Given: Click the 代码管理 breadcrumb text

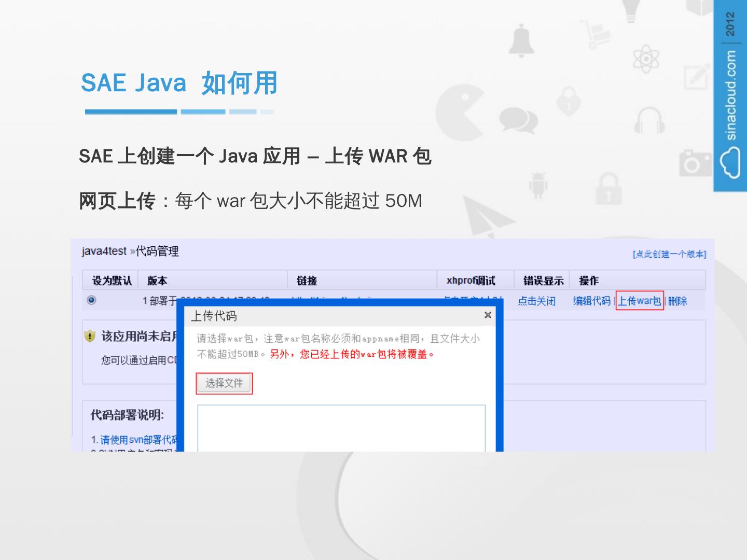Looking at the screenshot, I should (x=157, y=251).
